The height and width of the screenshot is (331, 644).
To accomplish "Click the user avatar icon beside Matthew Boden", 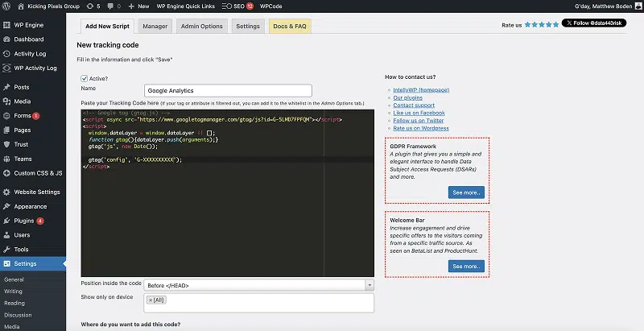I will click(638, 6).
